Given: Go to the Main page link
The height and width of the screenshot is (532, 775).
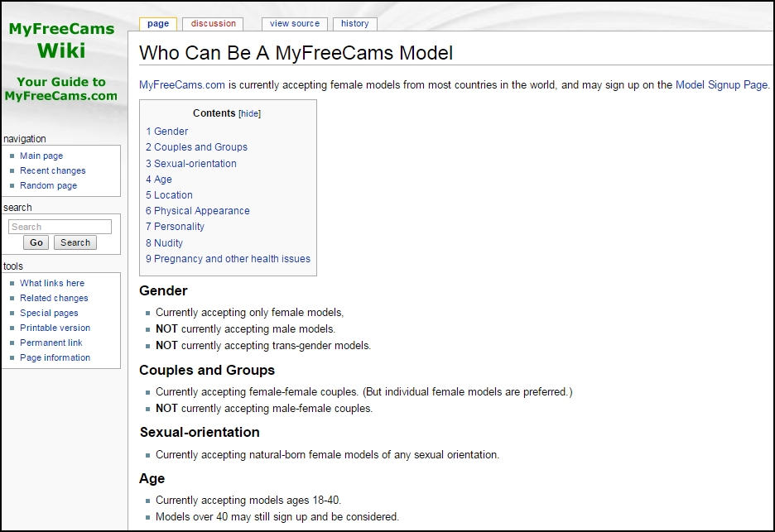Looking at the screenshot, I should pyautogui.click(x=41, y=156).
